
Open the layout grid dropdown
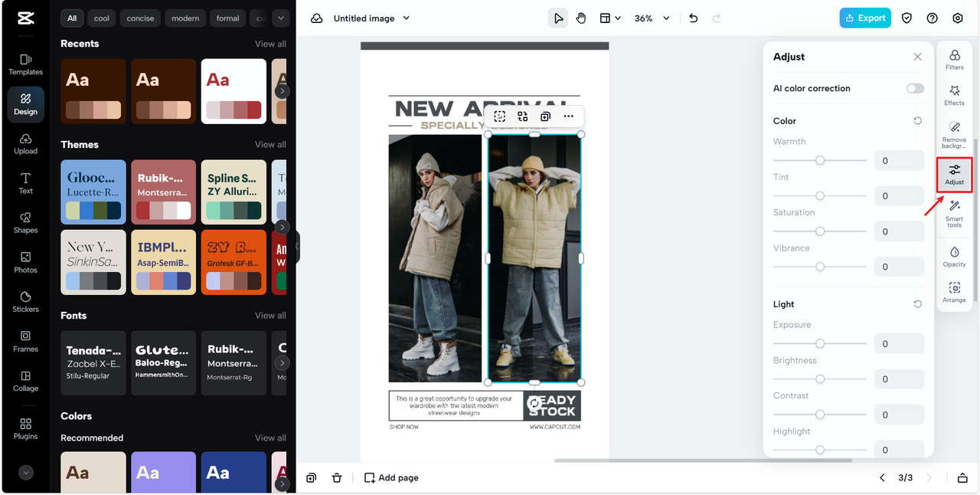pos(609,18)
